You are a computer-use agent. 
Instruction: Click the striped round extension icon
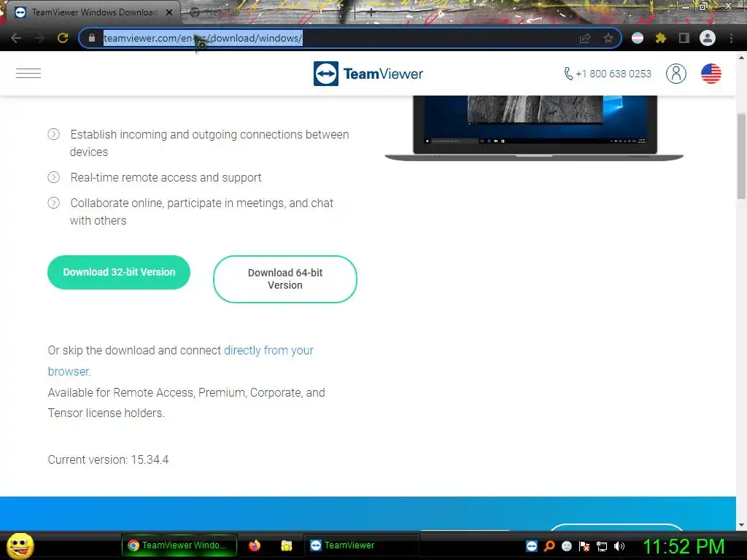(x=638, y=38)
